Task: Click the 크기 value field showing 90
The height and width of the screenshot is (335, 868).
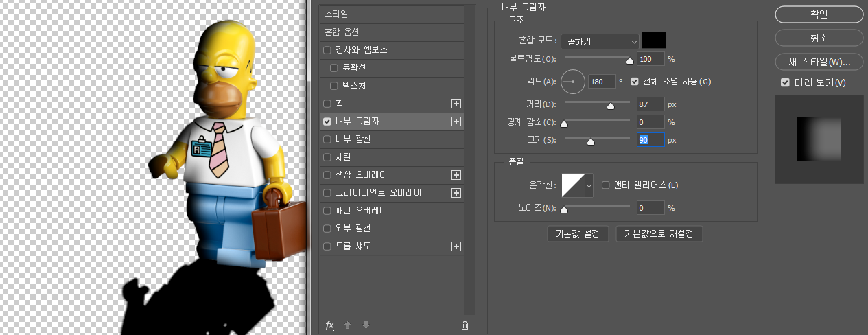Action: pyautogui.click(x=651, y=140)
